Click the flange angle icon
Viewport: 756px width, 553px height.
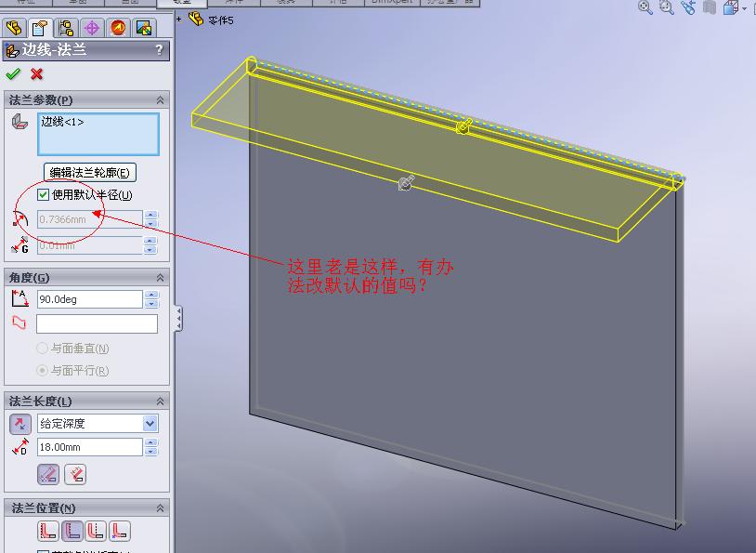pos(20,298)
